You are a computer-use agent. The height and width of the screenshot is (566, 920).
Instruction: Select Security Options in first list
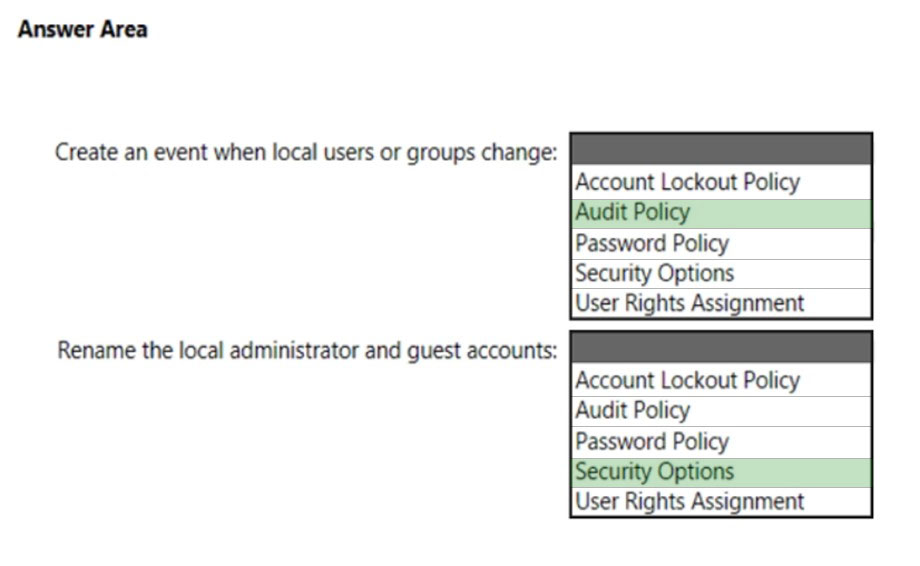pos(721,273)
